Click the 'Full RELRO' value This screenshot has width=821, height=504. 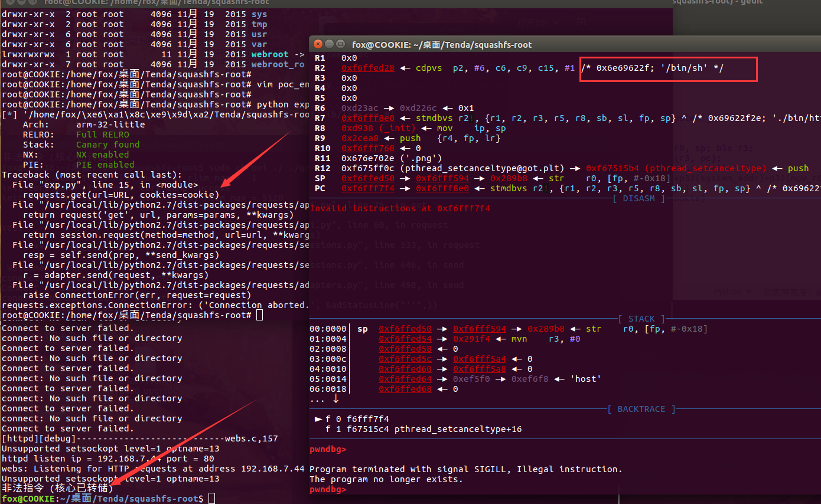[103, 135]
